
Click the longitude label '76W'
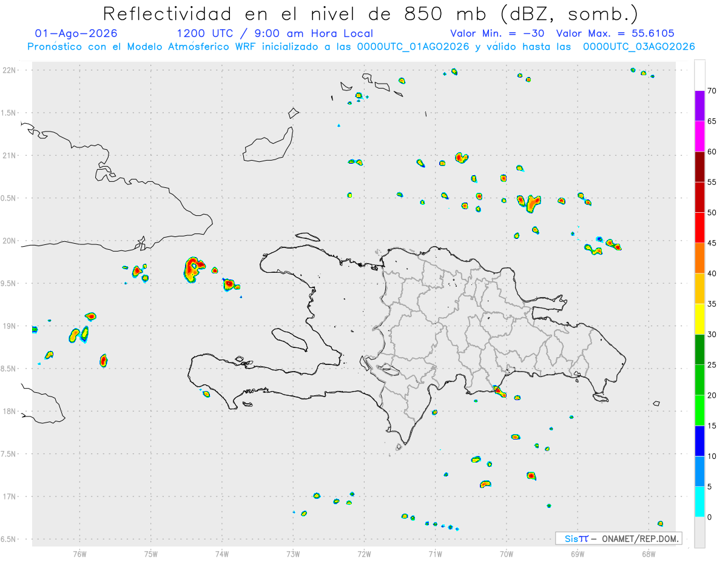pos(79,554)
